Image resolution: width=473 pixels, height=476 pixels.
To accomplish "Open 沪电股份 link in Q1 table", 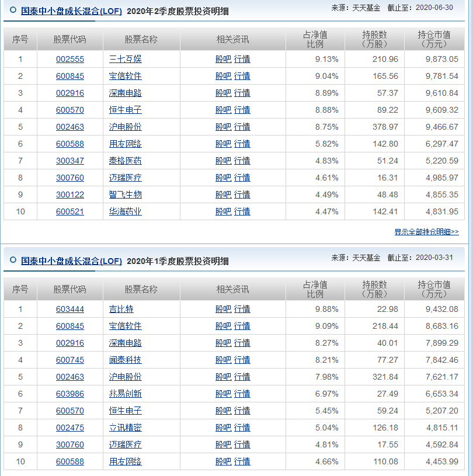I will coord(126,377).
